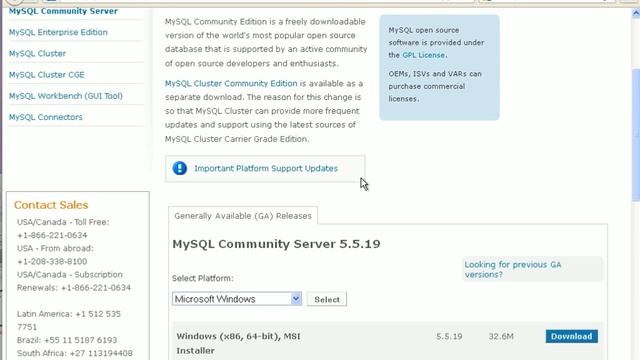Click the Contact Sales heading

[51, 205]
